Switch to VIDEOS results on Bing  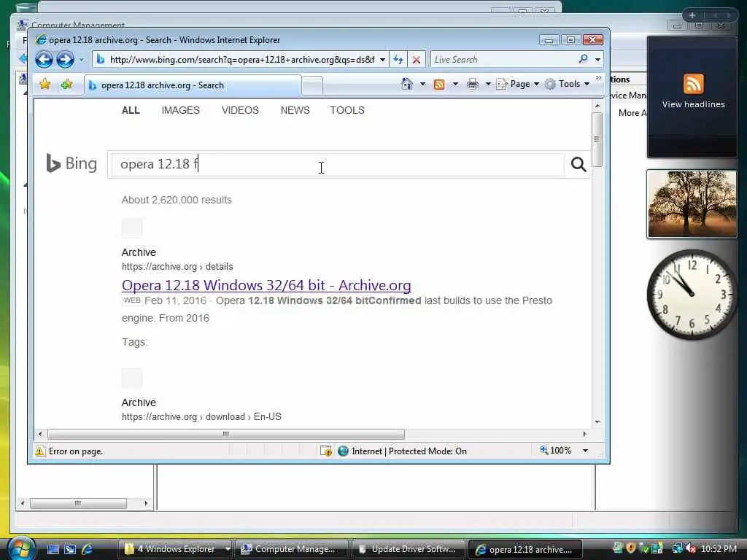tap(240, 111)
